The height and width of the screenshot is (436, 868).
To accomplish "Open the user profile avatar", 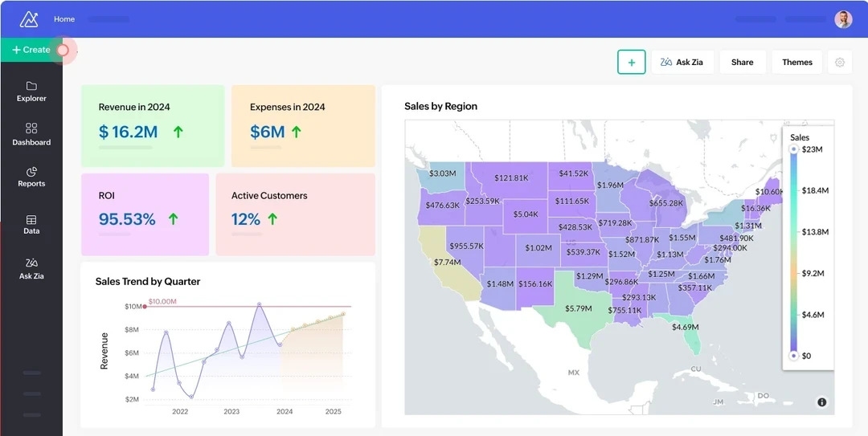I will pos(843,19).
